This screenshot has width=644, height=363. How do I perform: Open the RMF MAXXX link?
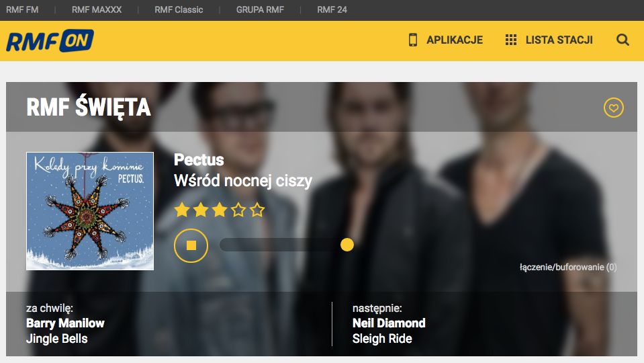pos(97,10)
